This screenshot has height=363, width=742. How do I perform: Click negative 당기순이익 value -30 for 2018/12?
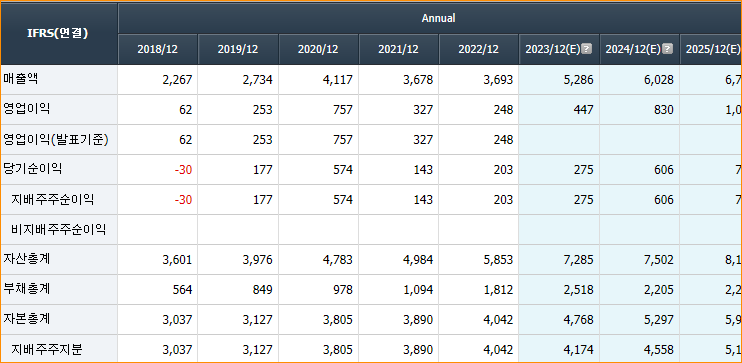(183, 170)
